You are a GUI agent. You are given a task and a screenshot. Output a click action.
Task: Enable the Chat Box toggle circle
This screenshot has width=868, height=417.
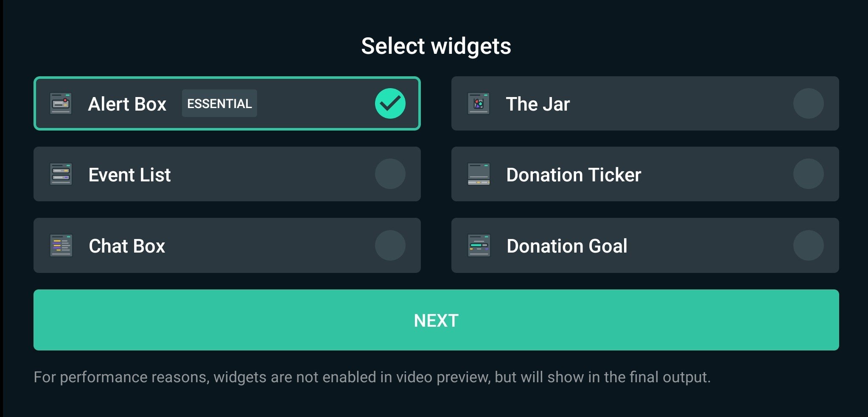pyautogui.click(x=390, y=245)
